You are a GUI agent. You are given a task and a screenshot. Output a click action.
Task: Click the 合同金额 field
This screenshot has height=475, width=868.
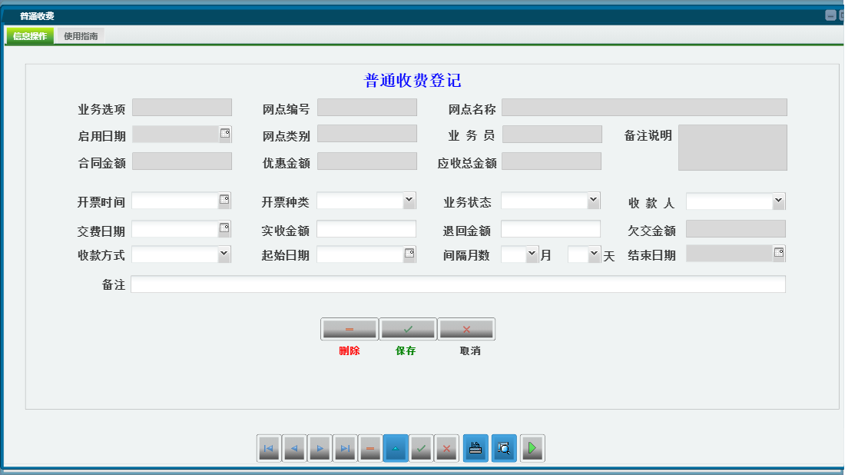pos(182,161)
